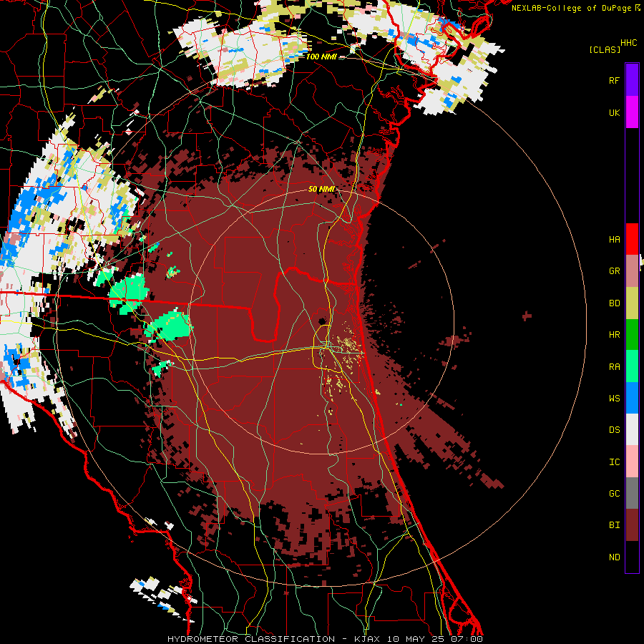The width and height of the screenshot is (644, 644).
Task: Click the [CLAS] units label
Action: [x=605, y=49]
